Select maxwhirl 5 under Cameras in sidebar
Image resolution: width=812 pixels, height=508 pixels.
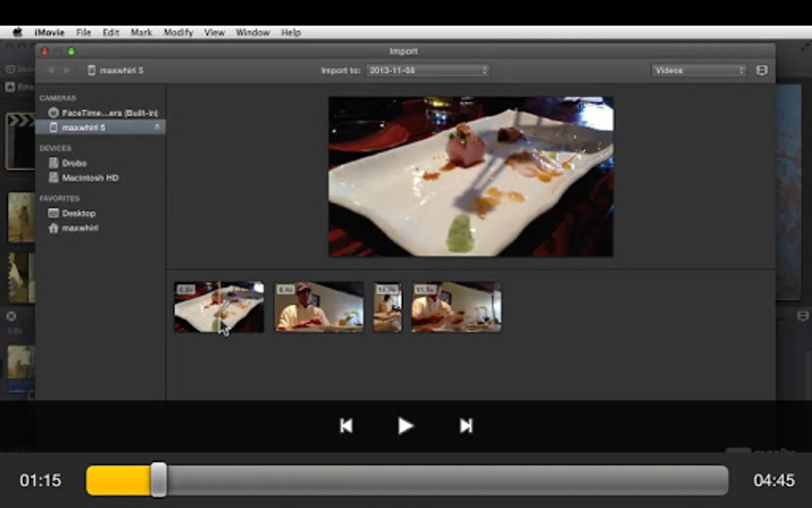click(100, 128)
